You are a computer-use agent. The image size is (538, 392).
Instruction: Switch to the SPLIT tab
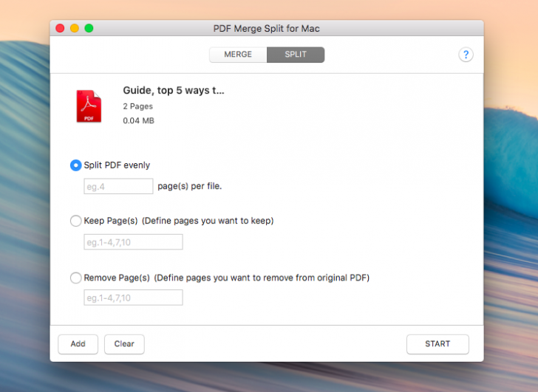click(296, 55)
